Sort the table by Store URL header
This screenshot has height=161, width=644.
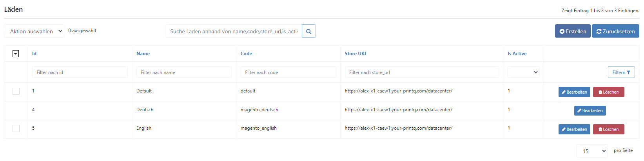tap(356, 54)
